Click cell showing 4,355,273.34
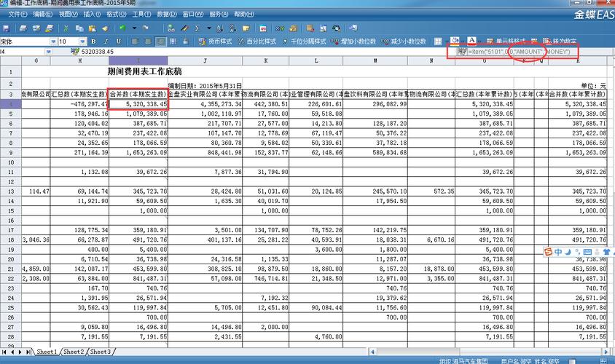Viewport: 615px width, 364px height. pyautogui.click(x=205, y=104)
